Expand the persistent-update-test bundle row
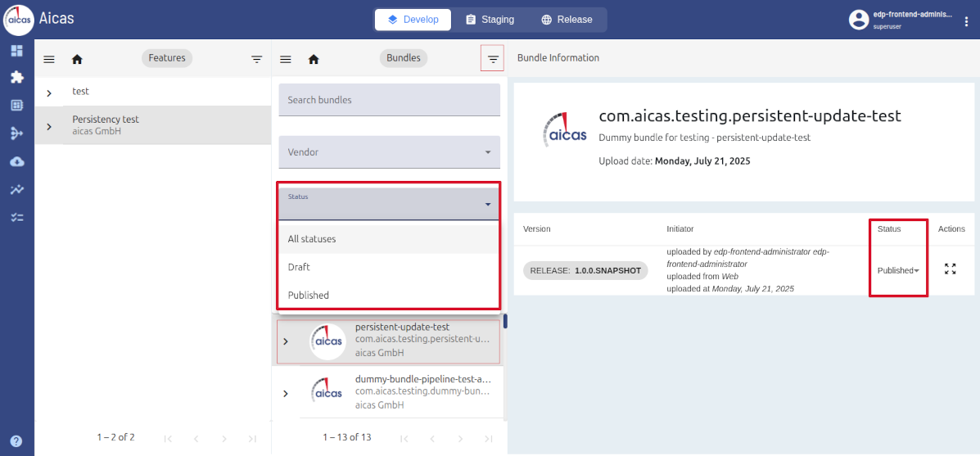Screen dimensions: 980x456 pyautogui.click(x=285, y=341)
